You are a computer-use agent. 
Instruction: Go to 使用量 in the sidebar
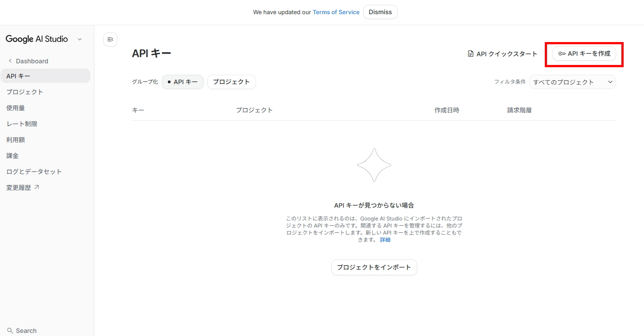click(x=16, y=108)
